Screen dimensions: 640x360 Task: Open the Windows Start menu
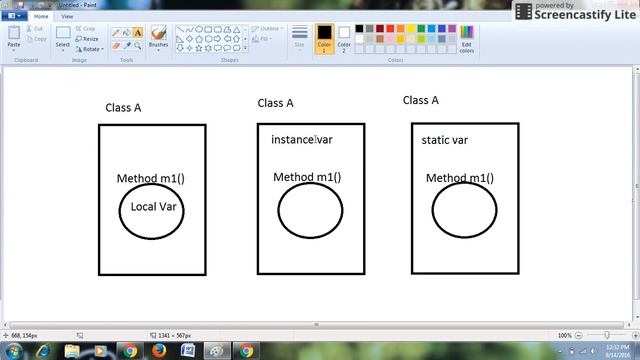(14, 351)
